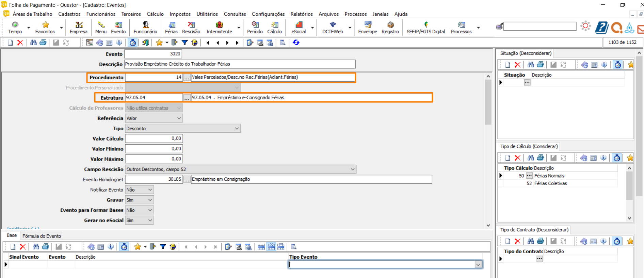Click the Valor Máximo input field
The image size is (644, 278).
(154, 159)
